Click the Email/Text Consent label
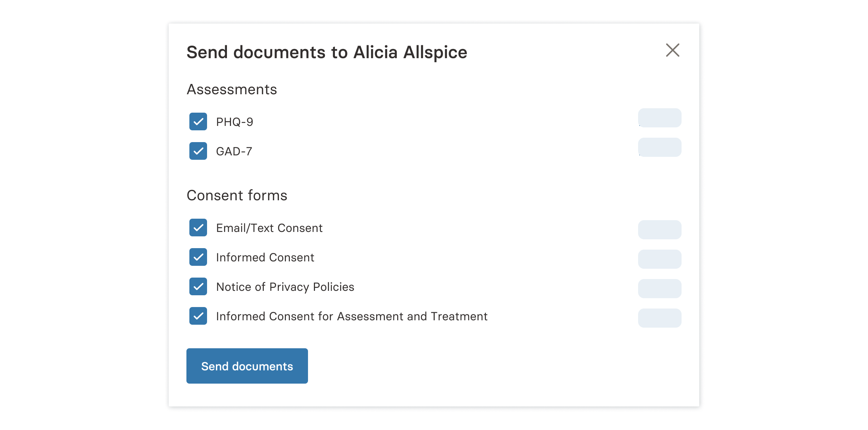The height and width of the screenshot is (430, 868). 269,228
